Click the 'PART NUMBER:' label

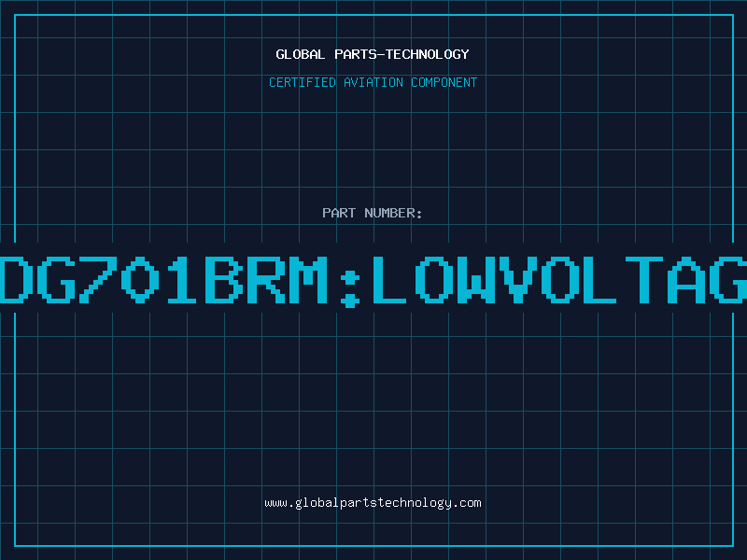pyautogui.click(x=373, y=213)
